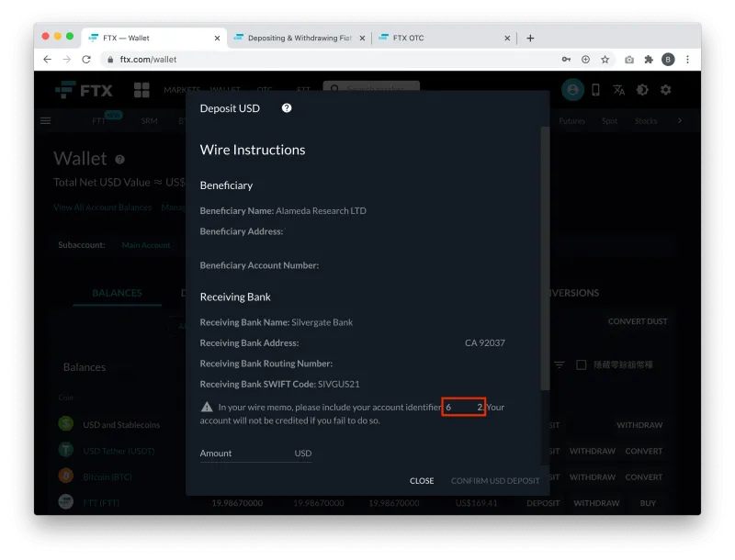Reload the page with the refresh icon

pyautogui.click(x=86, y=60)
